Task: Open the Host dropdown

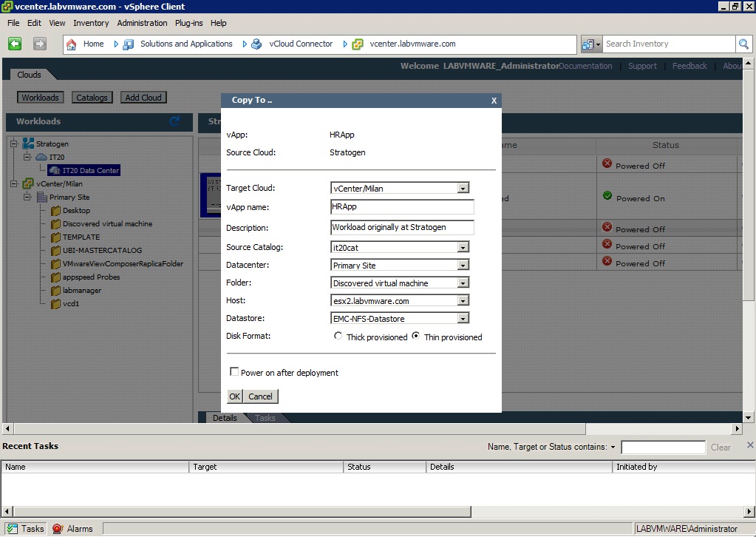Action: click(463, 301)
